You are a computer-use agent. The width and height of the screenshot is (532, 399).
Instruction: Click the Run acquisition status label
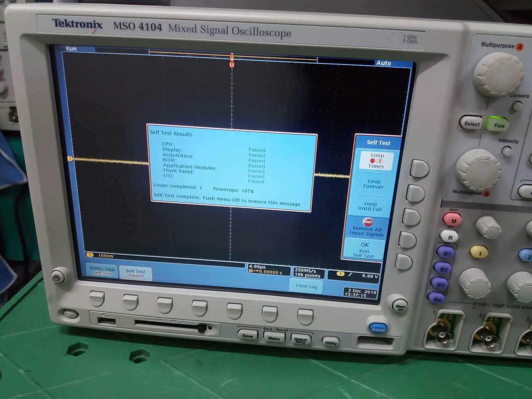point(71,49)
